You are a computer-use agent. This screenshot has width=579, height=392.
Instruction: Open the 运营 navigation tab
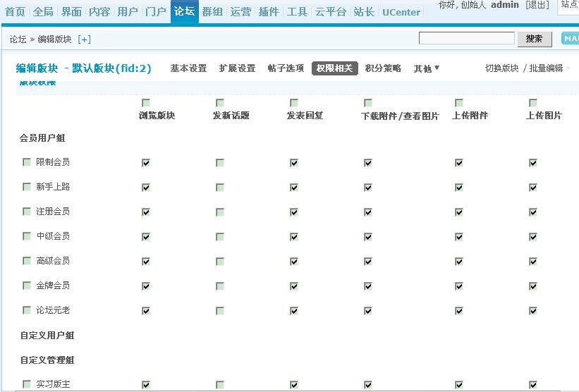(x=240, y=12)
